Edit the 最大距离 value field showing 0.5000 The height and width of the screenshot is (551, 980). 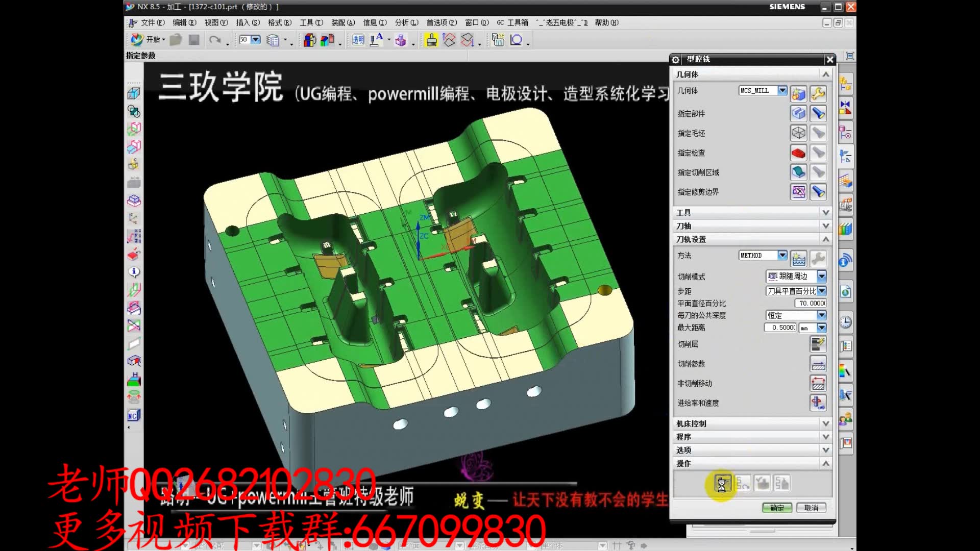point(779,328)
